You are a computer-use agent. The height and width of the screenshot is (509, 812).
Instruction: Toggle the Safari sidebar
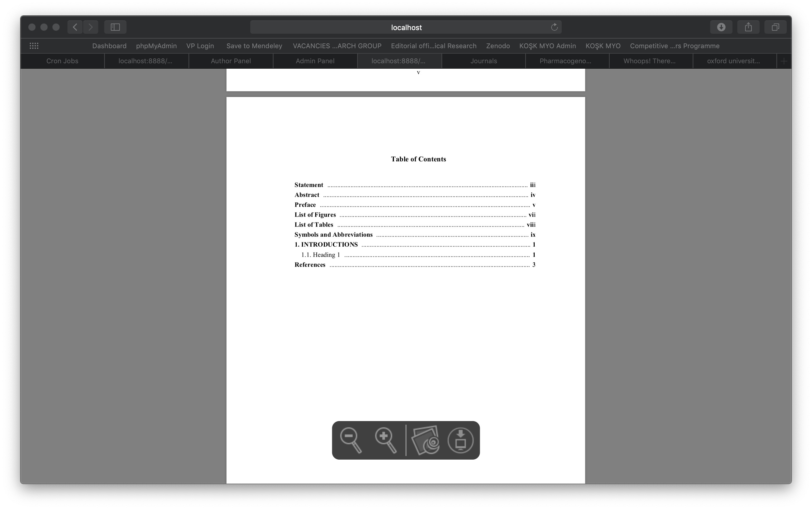115,27
